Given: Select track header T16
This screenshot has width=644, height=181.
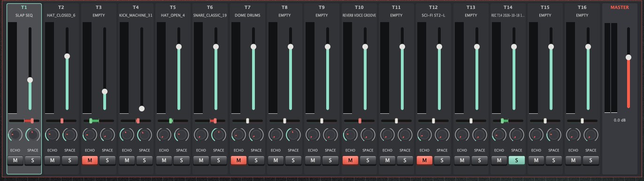Looking at the screenshot, I should (583, 8).
